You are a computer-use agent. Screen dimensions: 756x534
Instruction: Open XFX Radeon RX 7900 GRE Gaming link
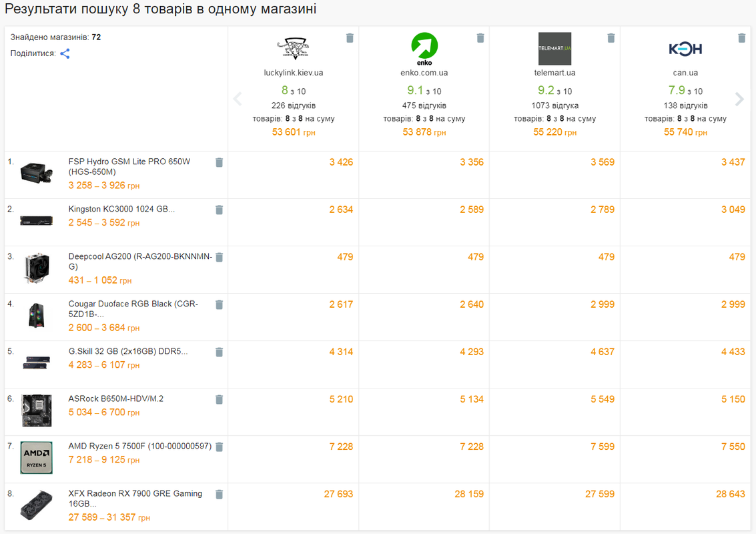(x=135, y=499)
